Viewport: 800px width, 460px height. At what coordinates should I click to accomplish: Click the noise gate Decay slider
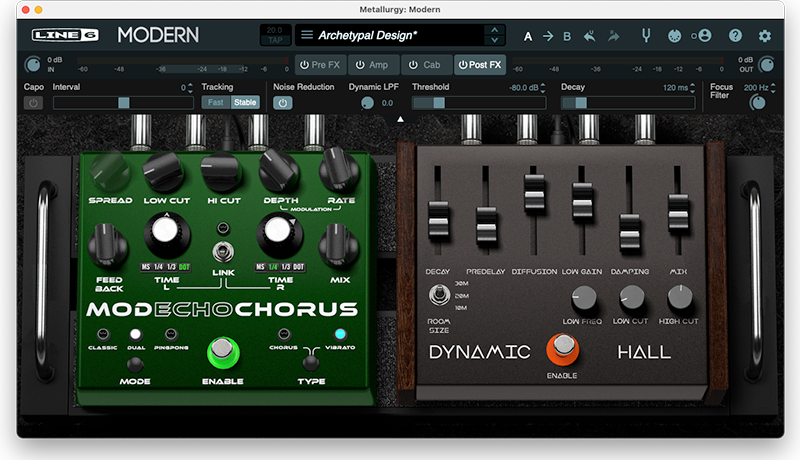tap(628, 103)
